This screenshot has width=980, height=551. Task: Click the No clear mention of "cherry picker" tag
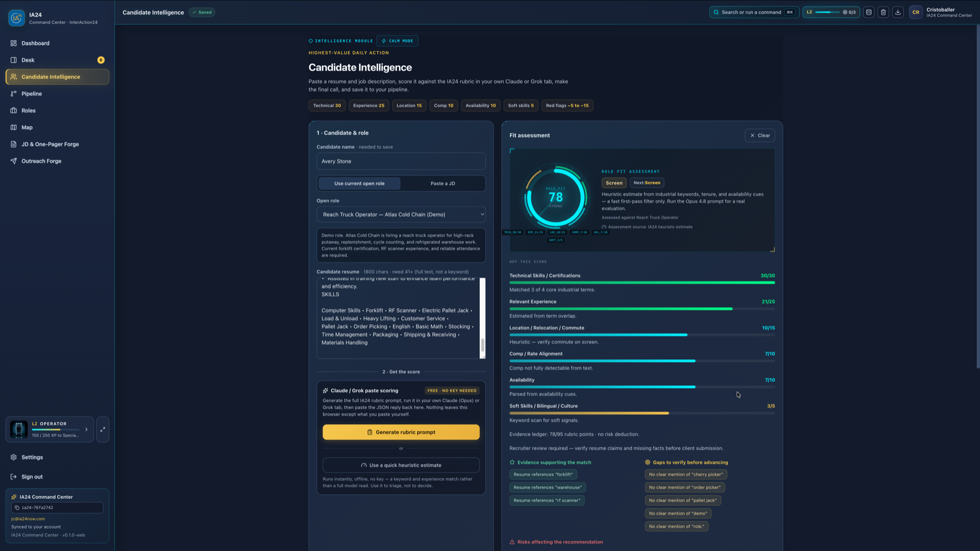[x=686, y=474]
